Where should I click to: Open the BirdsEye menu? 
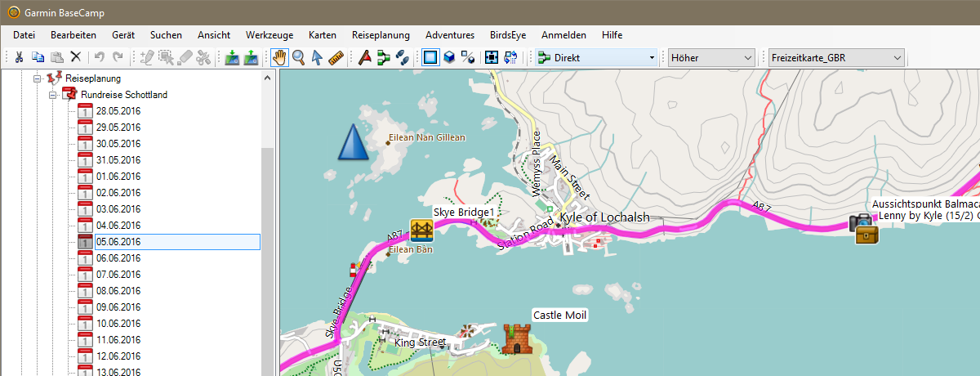pos(508,35)
